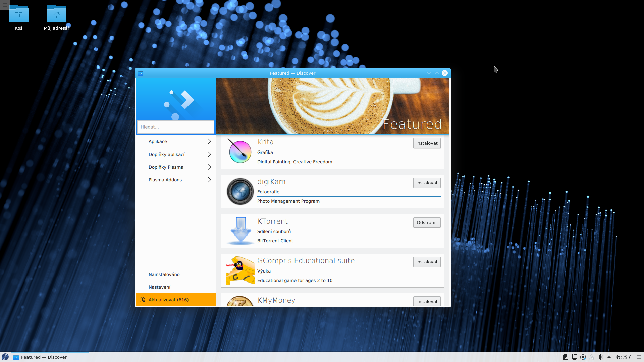The width and height of the screenshot is (644, 362).
Task: Click the Hledat search field
Action: pos(175,127)
